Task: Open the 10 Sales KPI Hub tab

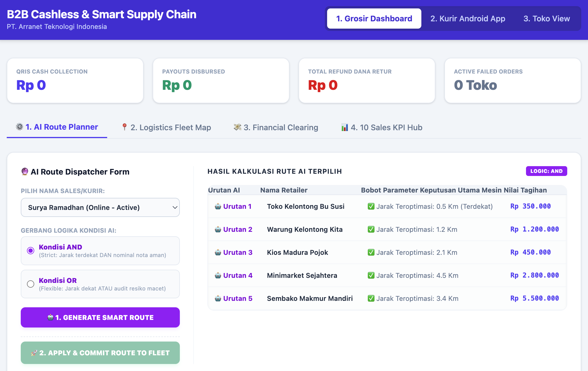Action: [382, 127]
